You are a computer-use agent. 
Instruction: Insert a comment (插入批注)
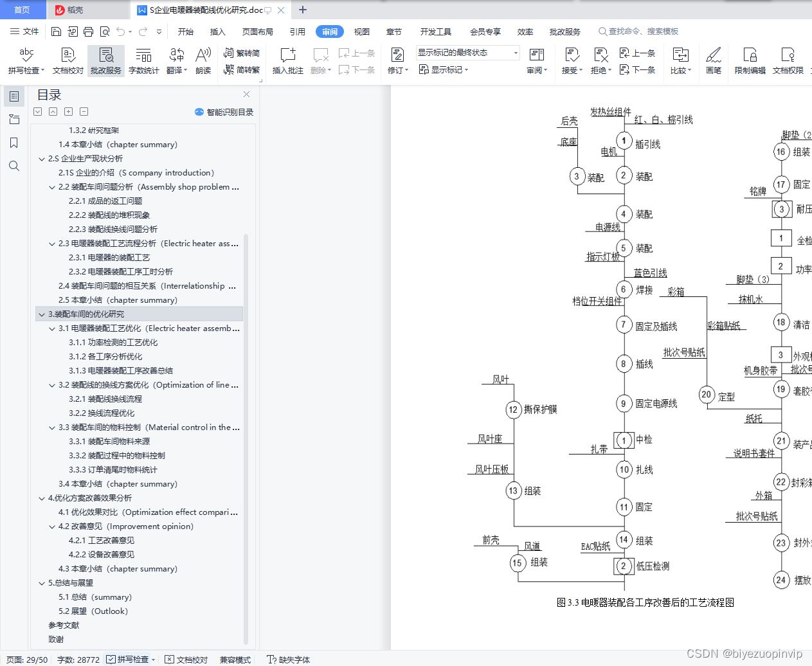[x=288, y=61]
